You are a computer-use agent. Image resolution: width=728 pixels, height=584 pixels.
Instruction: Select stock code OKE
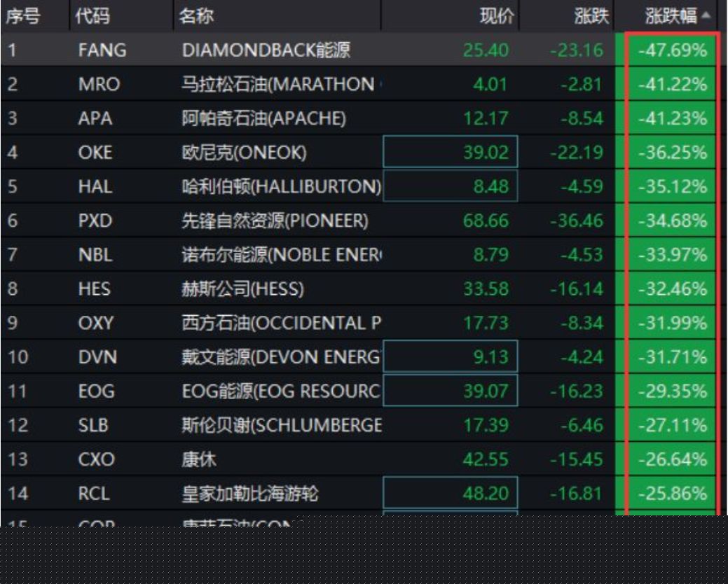click(x=95, y=153)
